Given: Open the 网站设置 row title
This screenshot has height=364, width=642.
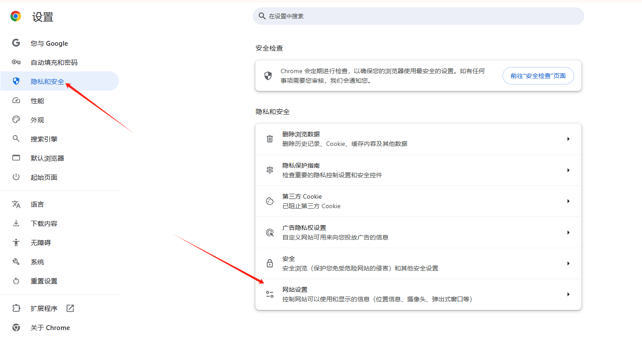Looking at the screenshot, I should [x=295, y=290].
